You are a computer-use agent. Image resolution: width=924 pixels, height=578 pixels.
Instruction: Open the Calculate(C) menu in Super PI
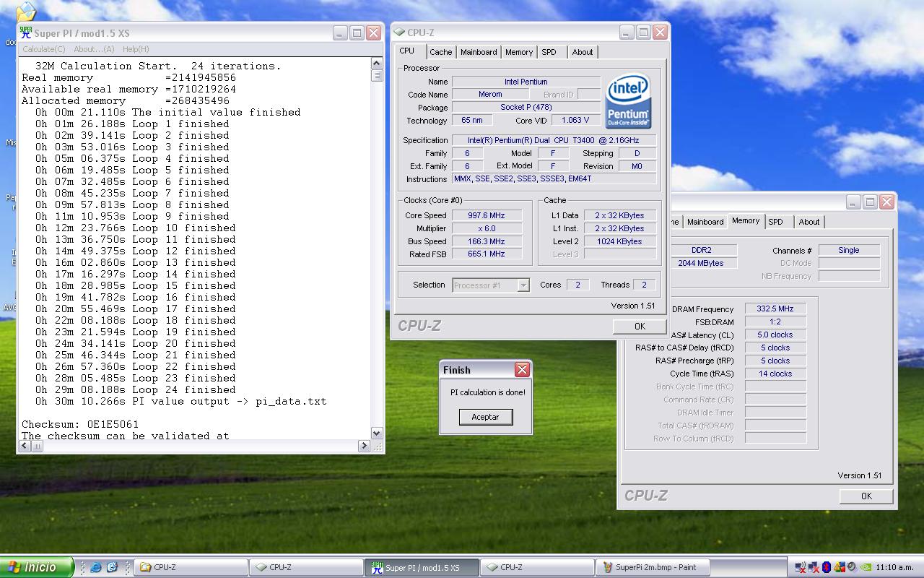pyautogui.click(x=43, y=49)
